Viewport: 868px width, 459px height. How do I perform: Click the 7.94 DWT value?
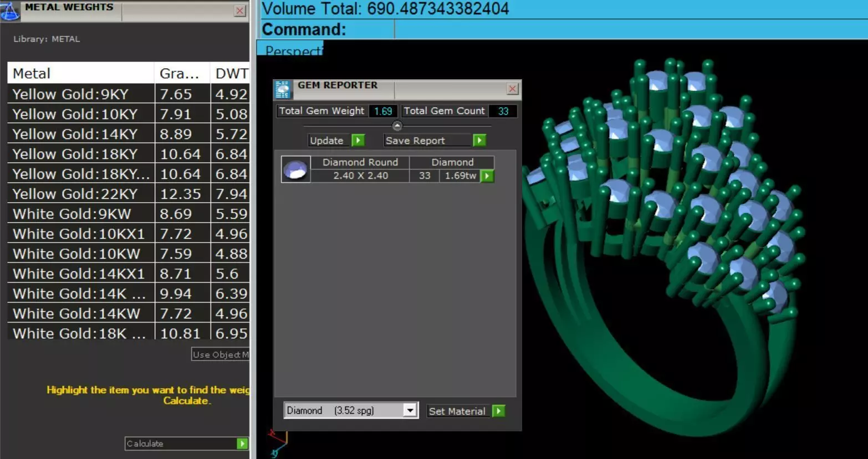point(231,194)
